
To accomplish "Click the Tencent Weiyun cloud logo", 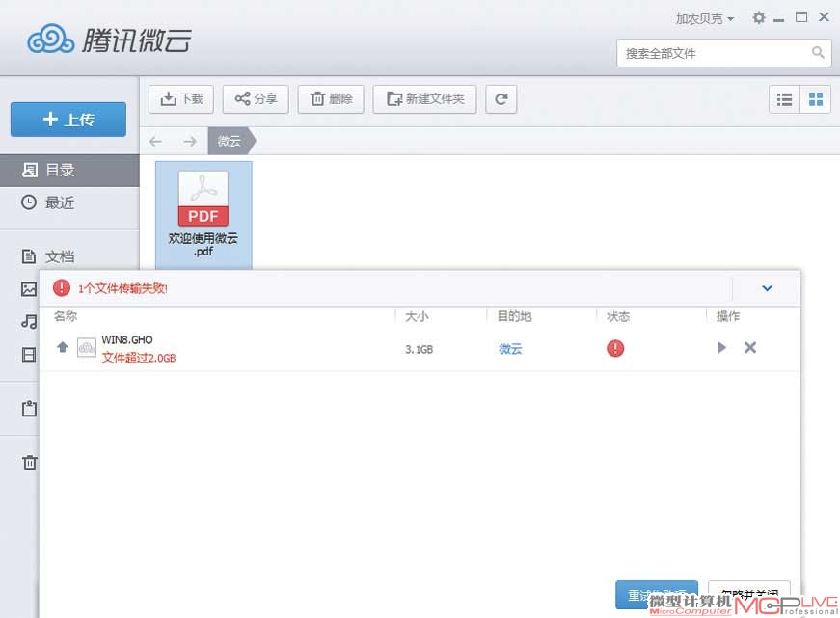I will coord(50,40).
